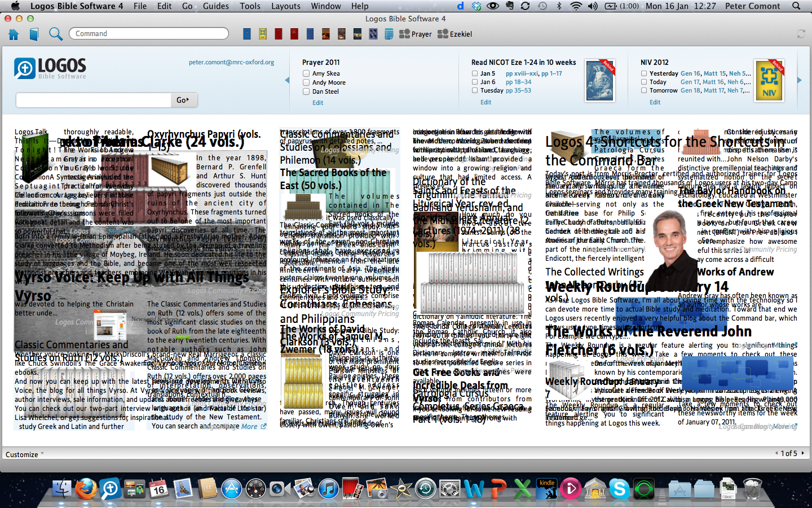Check the NIV 2012 Today checkbox

[644, 82]
